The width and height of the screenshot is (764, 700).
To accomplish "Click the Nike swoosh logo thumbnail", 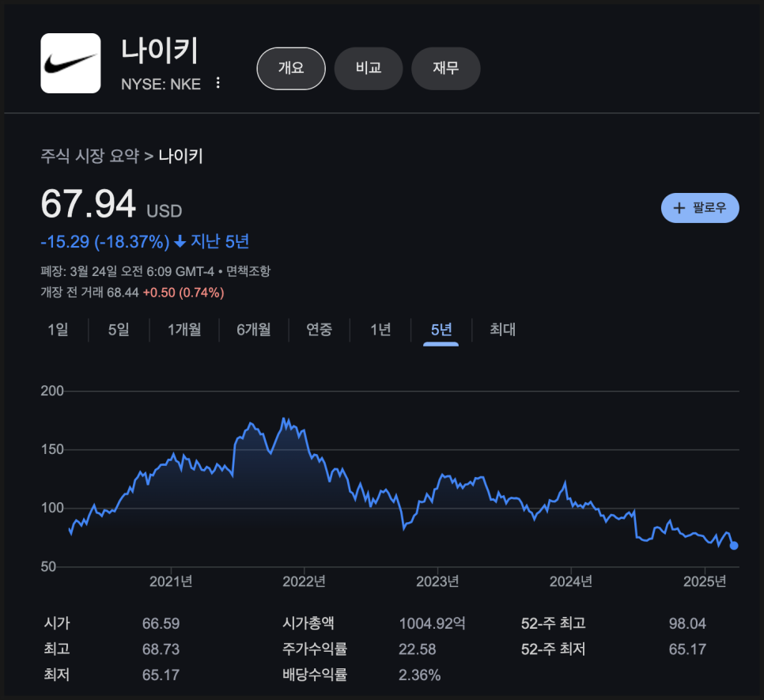I will coord(70,63).
